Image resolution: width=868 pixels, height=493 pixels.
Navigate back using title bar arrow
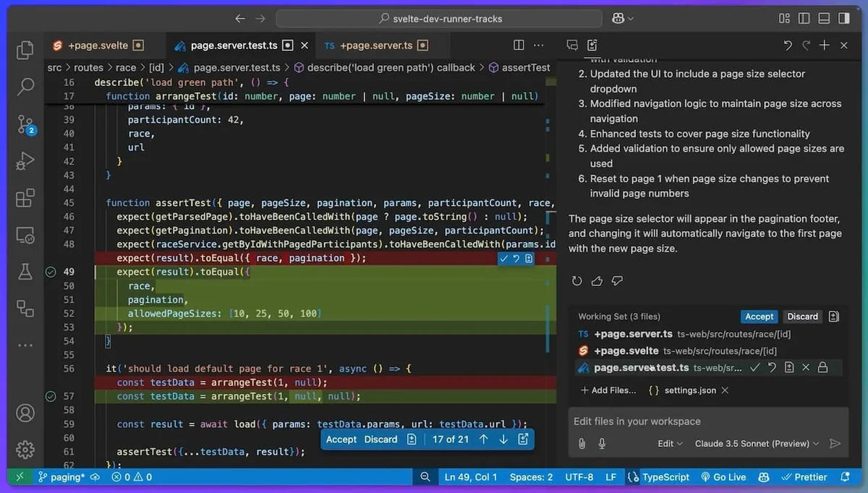pyautogui.click(x=240, y=19)
